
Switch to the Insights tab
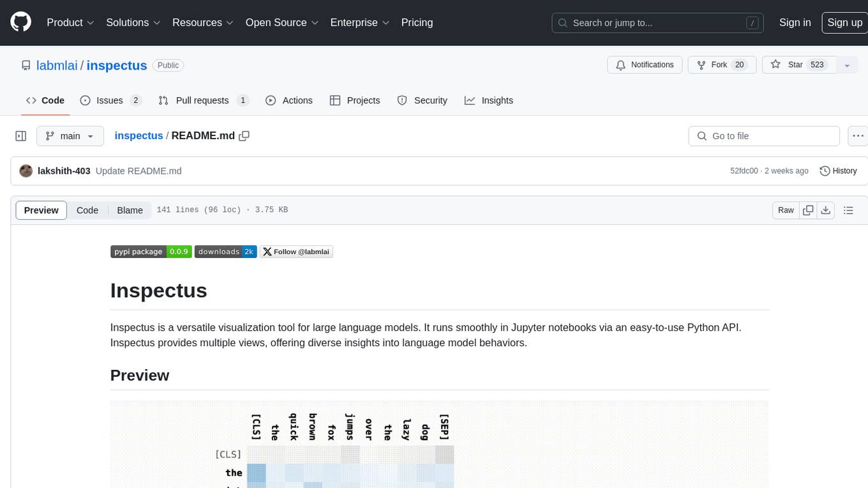pyautogui.click(x=489, y=100)
